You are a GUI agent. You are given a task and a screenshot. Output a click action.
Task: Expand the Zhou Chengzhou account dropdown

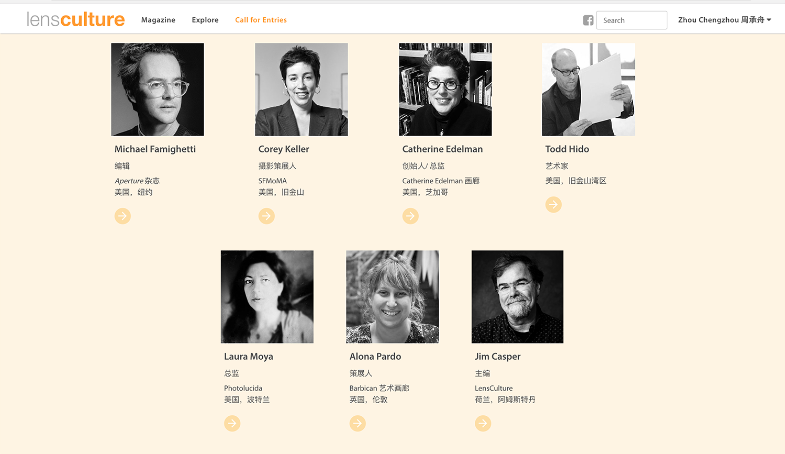(x=724, y=20)
